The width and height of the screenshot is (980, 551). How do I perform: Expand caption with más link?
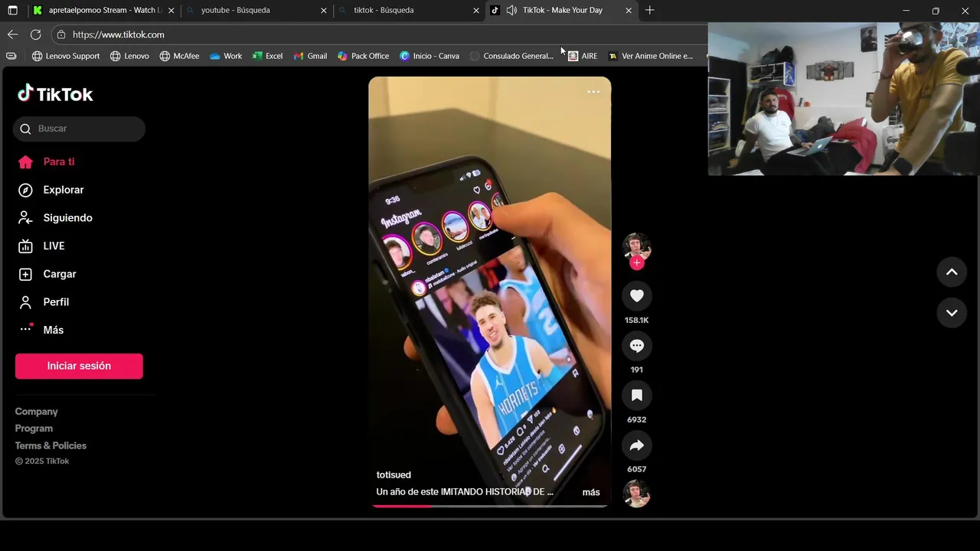591,492
